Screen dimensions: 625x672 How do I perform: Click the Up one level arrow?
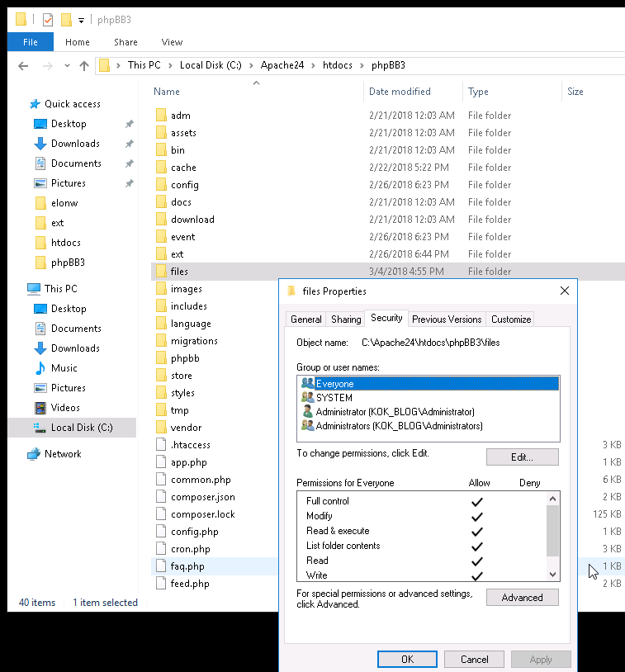pyautogui.click(x=84, y=66)
